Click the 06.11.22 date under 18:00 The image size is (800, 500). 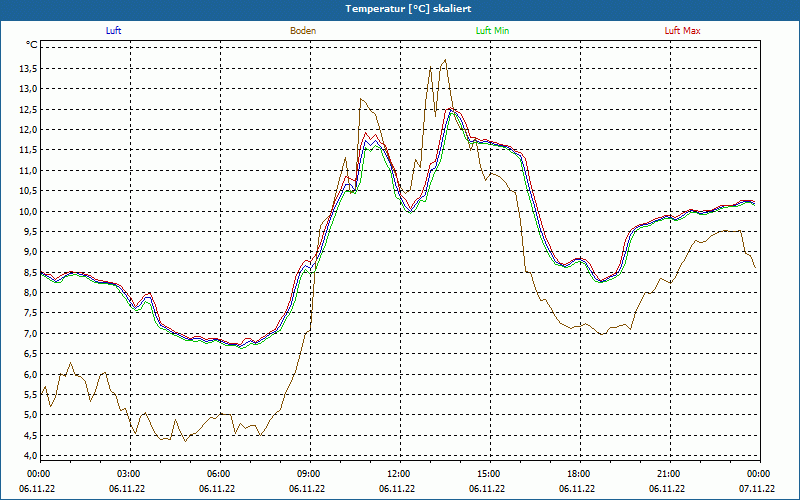click(x=577, y=489)
